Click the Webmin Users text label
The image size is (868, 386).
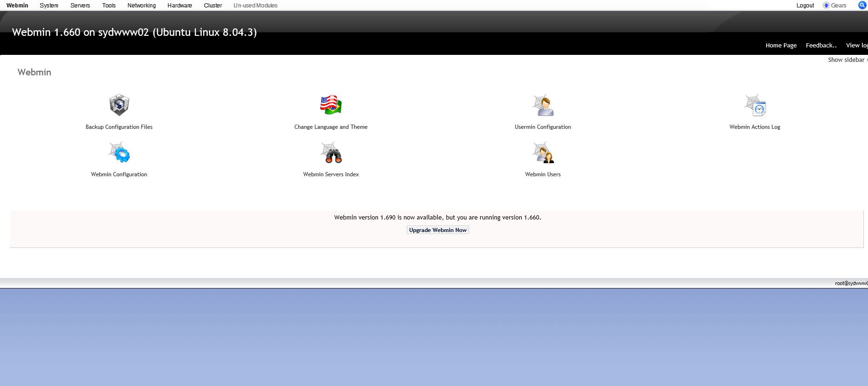[x=543, y=174]
